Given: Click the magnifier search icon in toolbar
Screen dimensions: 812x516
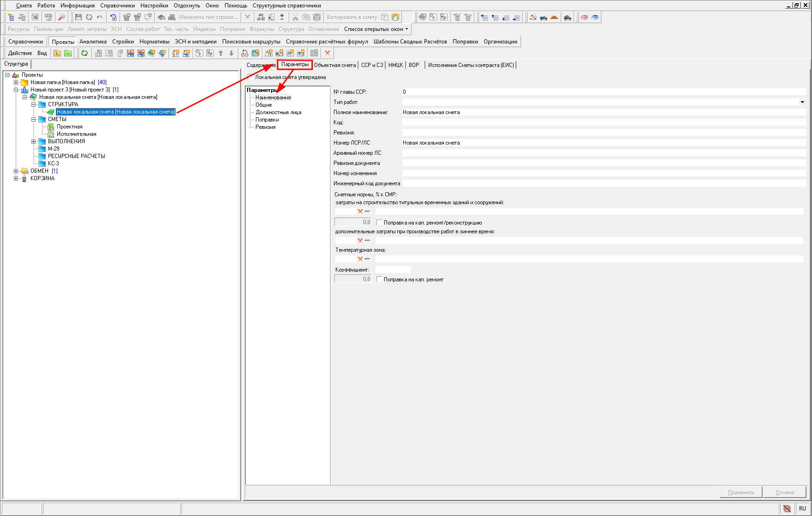Looking at the screenshot, I should pyautogui.click(x=61, y=17).
